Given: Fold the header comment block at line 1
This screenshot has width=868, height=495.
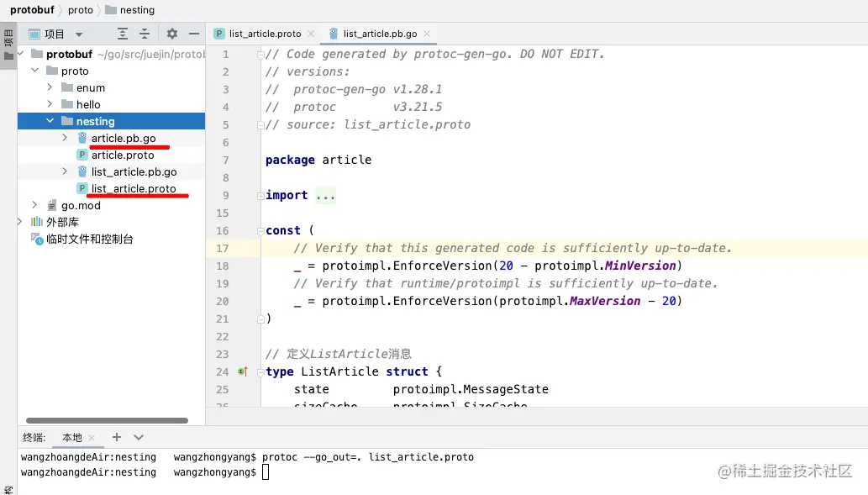Looking at the screenshot, I should tap(260, 55).
